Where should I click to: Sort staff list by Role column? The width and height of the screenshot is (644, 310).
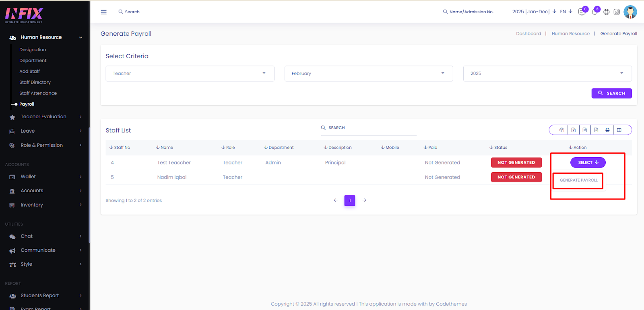tap(228, 148)
